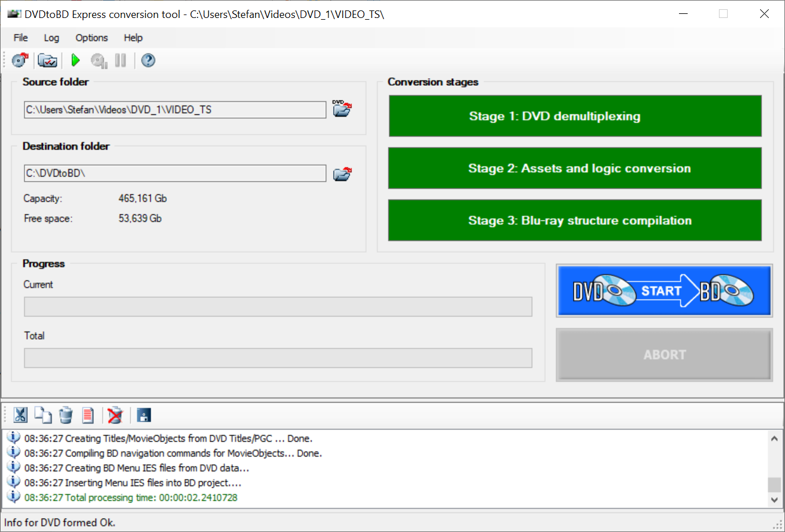
Task: Click the greyed pause bars toolbar icon
Action: pyautogui.click(x=121, y=60)
